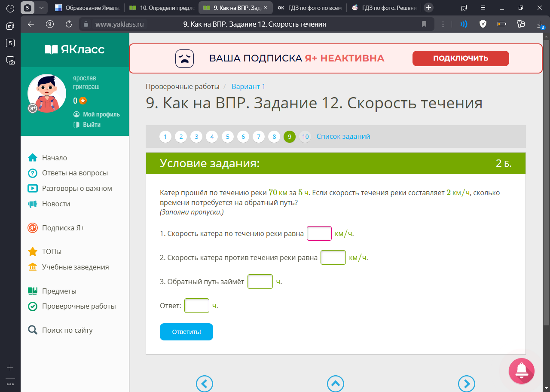
Task: Click the ПОДКЛЮЧИТЬ subscription button
Action: pos(460,58)
